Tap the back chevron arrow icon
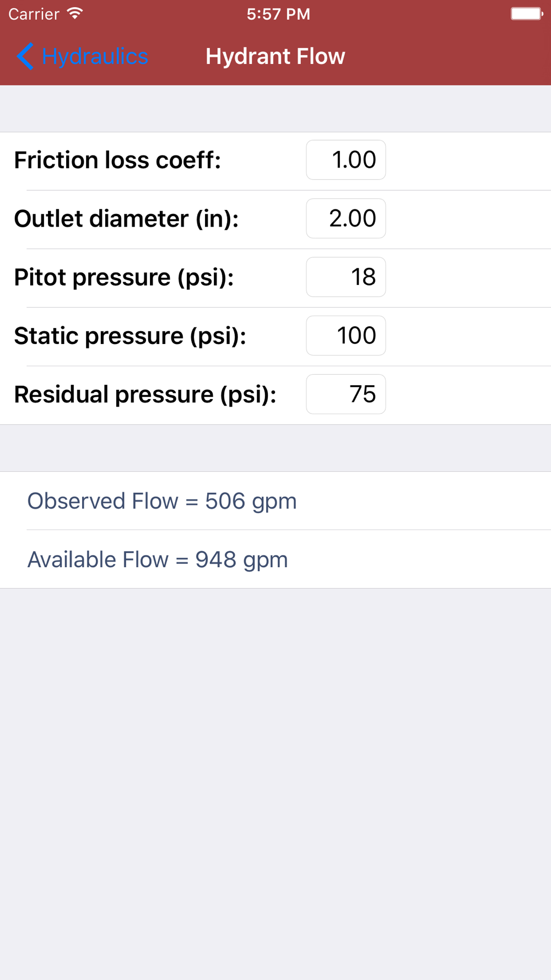Image resolution: width=551 pixels, height=980 pixels. [x=25, y=56]
